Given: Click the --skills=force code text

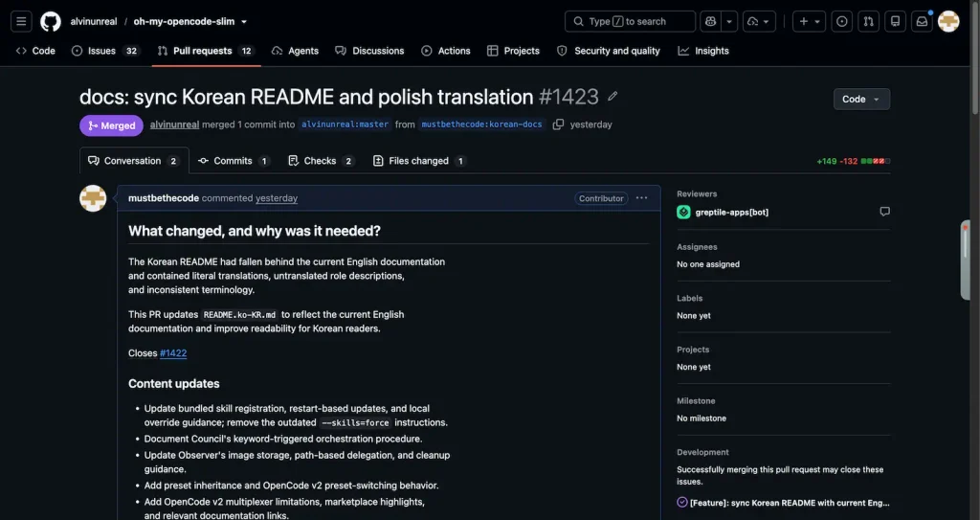Looking at the screenshot, I should coord(356,423).
